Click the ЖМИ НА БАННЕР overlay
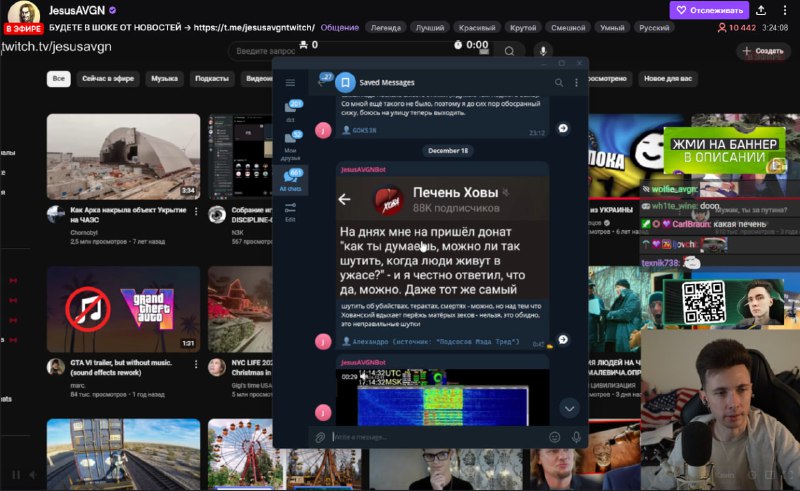The width and height of the screenshot is (800, 491). (x=724, y=151)
